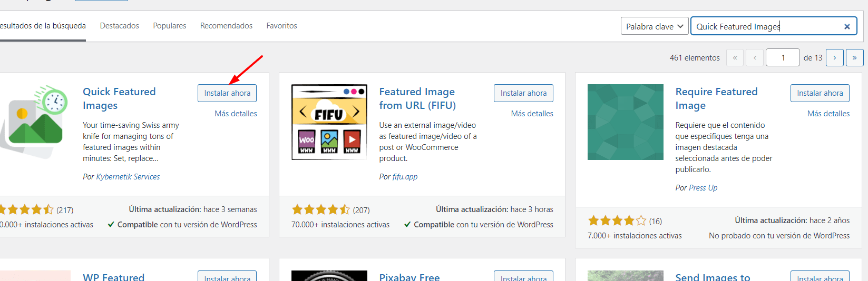
Task: Open the Send Images to plugin title
Action: click(713, 277)
